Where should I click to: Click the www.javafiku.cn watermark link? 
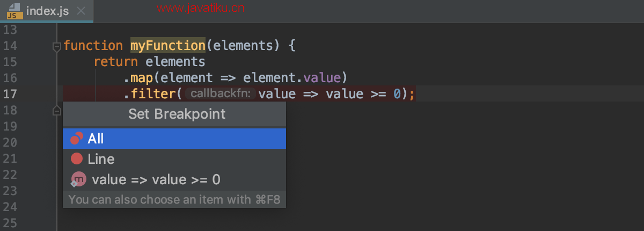201,8
